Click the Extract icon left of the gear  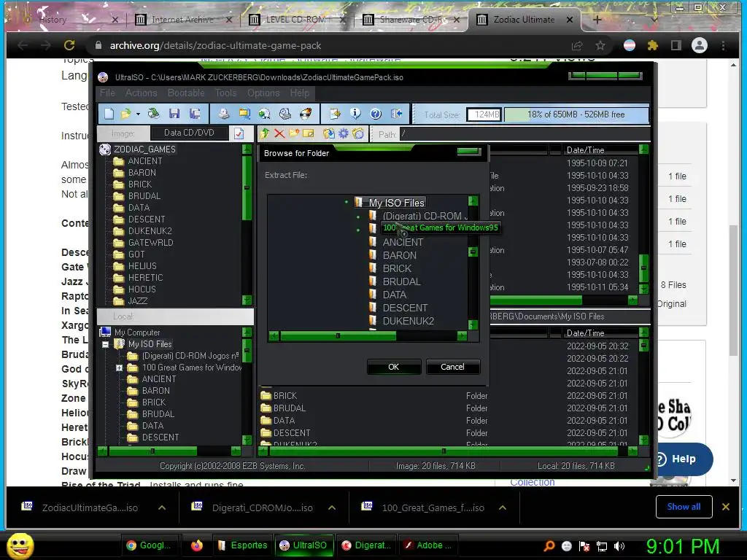click(329, 134)
